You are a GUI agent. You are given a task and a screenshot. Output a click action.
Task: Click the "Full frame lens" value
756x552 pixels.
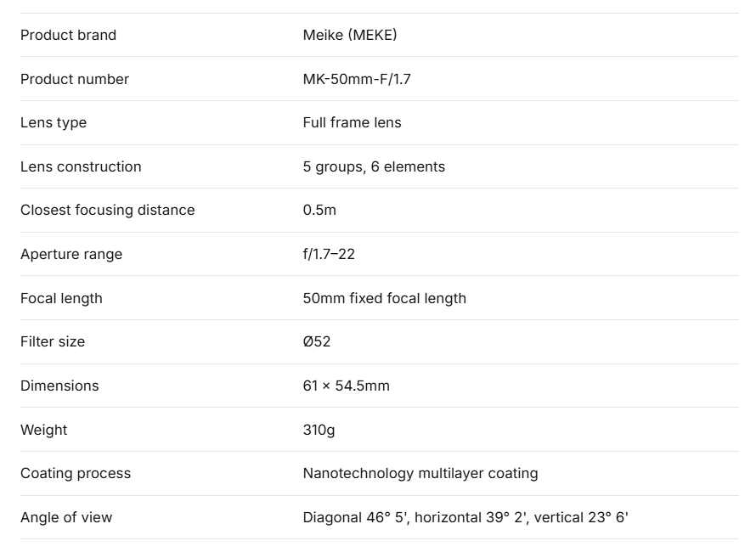(x=352, y=122)
